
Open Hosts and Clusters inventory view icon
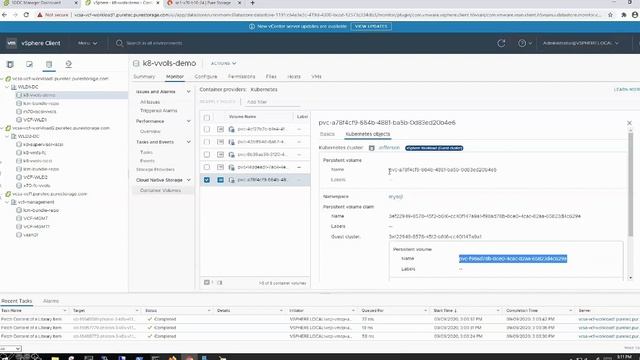click(x=10, y=64)
